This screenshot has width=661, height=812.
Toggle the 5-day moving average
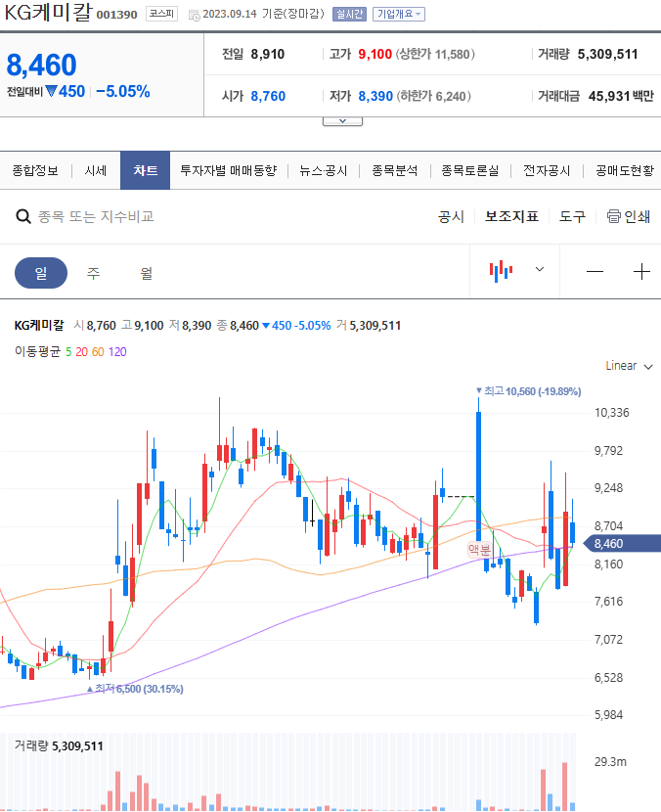click(x=68, y=352)
